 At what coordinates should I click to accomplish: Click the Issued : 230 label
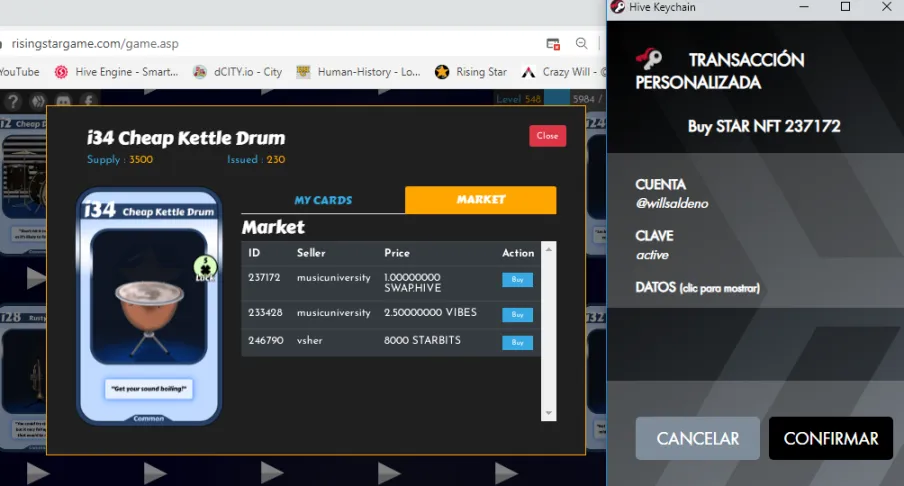point(256,160)
